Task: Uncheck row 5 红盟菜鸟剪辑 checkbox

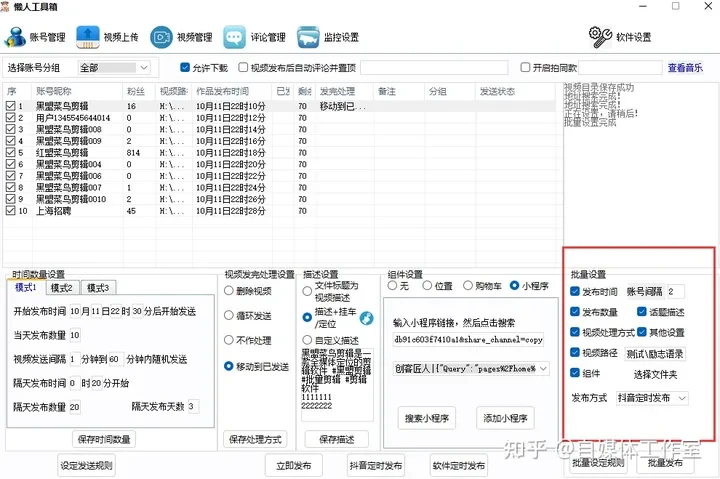Action: (x=11, y=152)
